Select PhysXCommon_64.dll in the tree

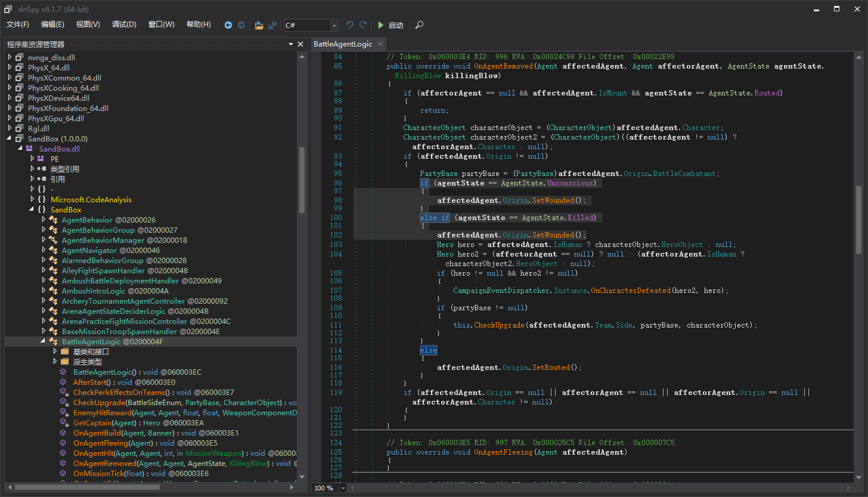(x=64, y=78)
